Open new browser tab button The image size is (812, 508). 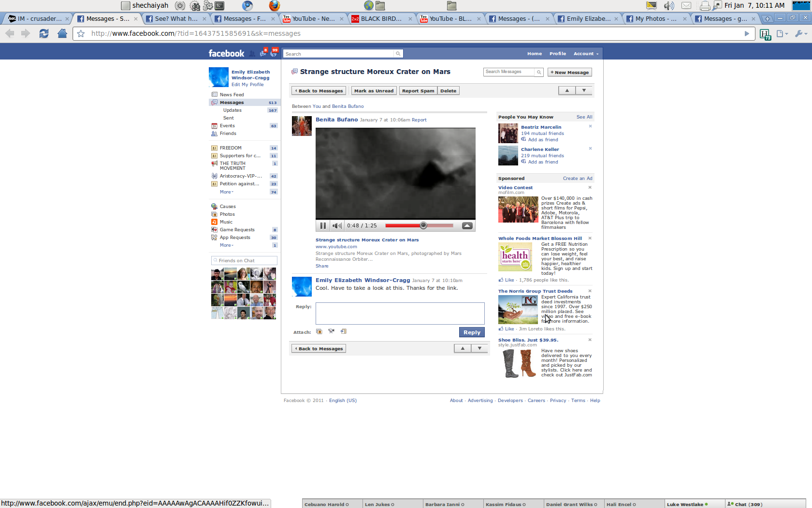pos(767,19)
